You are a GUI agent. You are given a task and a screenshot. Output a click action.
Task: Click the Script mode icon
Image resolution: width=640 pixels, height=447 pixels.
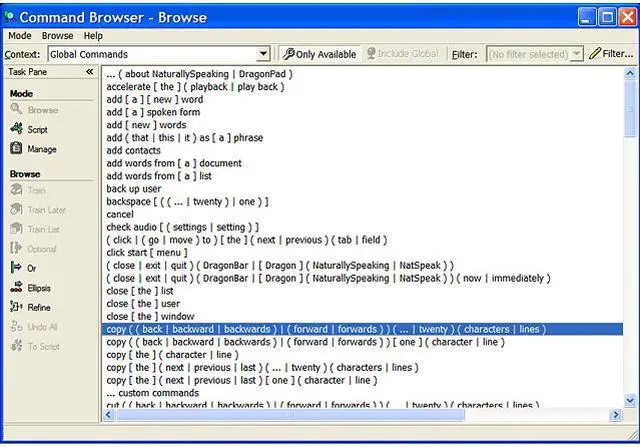[16, 129]
